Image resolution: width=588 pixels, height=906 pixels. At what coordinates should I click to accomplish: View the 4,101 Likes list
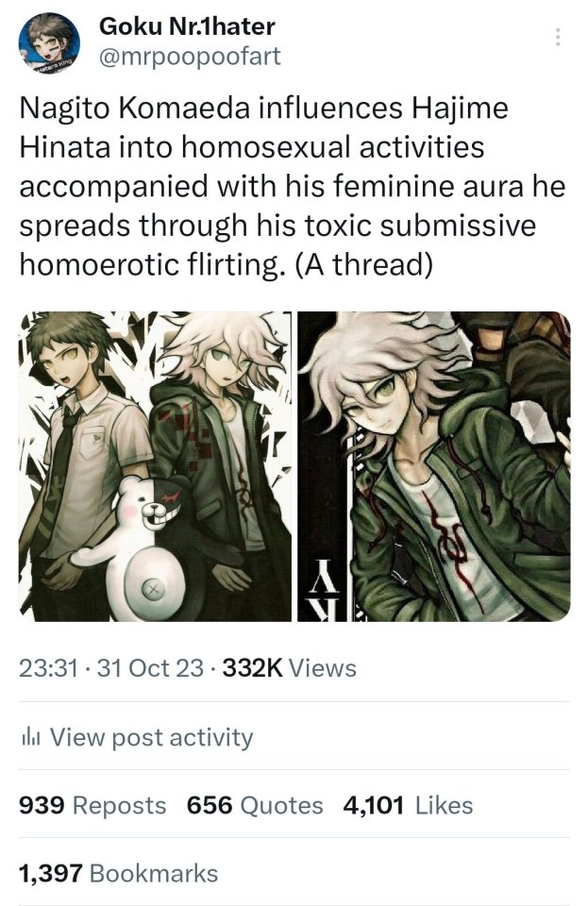(408, 805)
